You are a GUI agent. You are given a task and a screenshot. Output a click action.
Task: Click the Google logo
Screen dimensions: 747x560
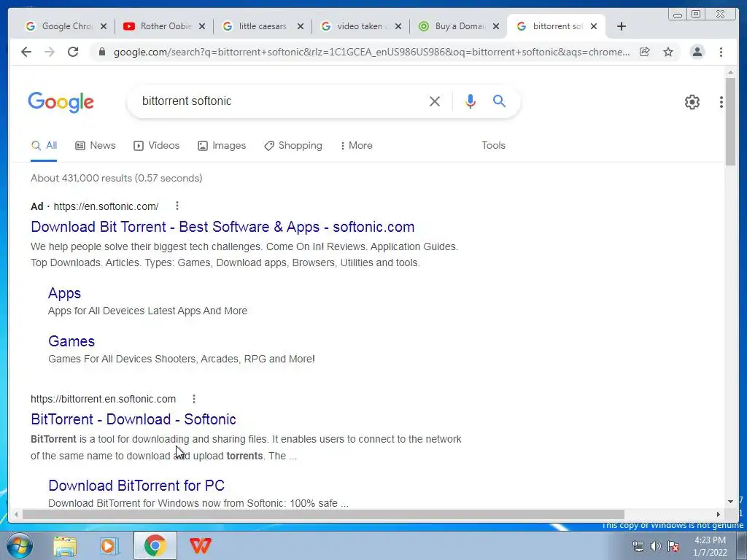pyautogui.click(x=61, y=102)
